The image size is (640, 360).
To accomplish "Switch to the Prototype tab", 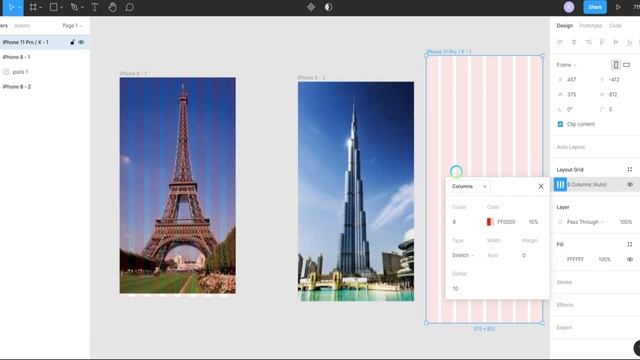I will coord(591,26).
